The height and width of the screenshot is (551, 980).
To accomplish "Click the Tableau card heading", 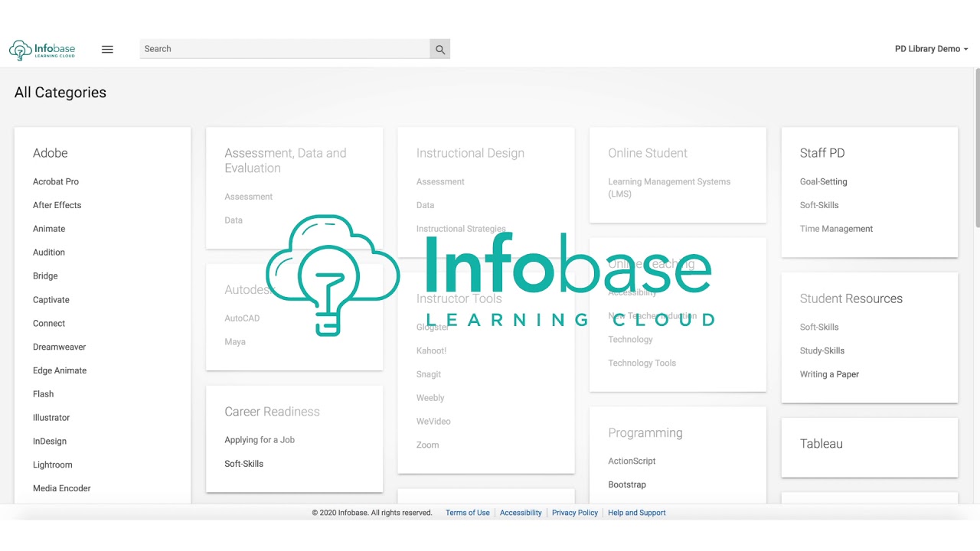I will pos(822,444).
